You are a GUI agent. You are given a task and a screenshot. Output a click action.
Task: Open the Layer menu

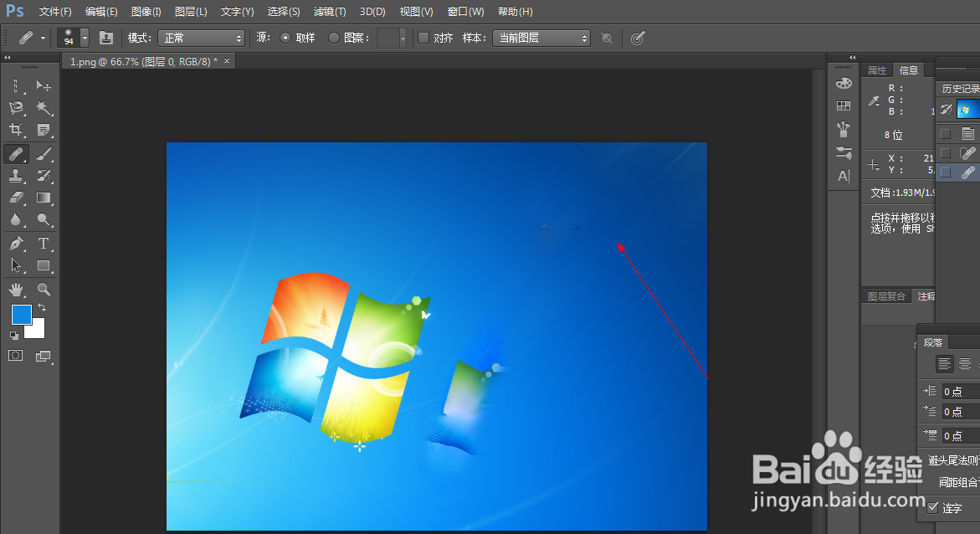click(x=191, y=12)
